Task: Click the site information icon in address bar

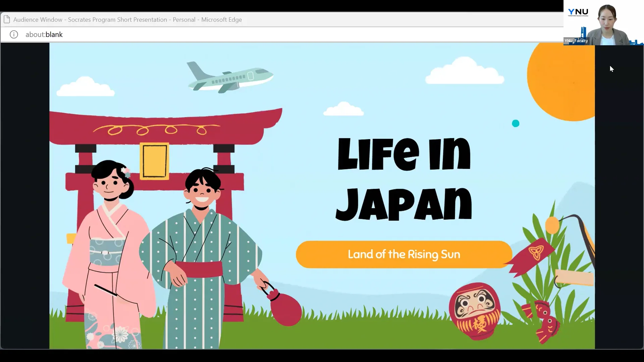Action: click(x=14, y=34)
